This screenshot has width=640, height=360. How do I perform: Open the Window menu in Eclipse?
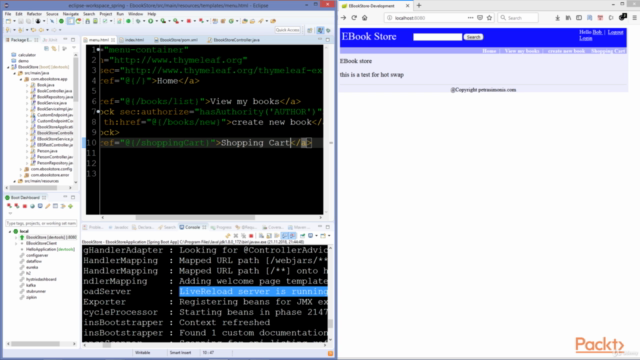point(136,14)
